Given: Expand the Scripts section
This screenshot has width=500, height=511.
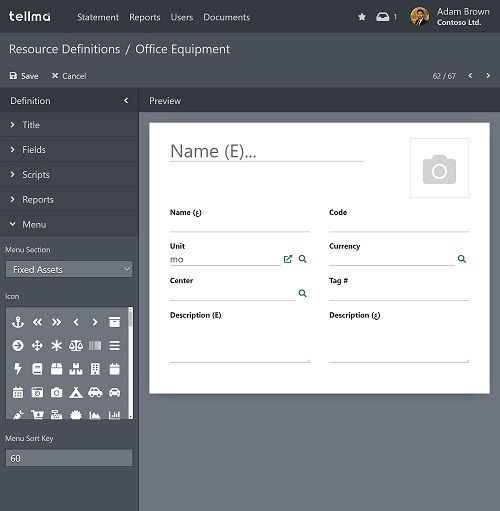Looking at the screenshot, I should pyautogui.click(x=69, y=175).
